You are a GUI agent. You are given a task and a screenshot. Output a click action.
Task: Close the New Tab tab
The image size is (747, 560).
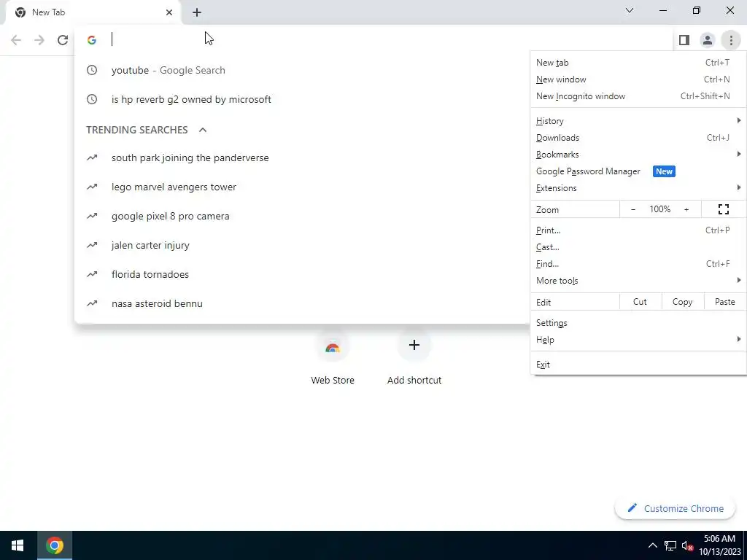click(169, 12)
